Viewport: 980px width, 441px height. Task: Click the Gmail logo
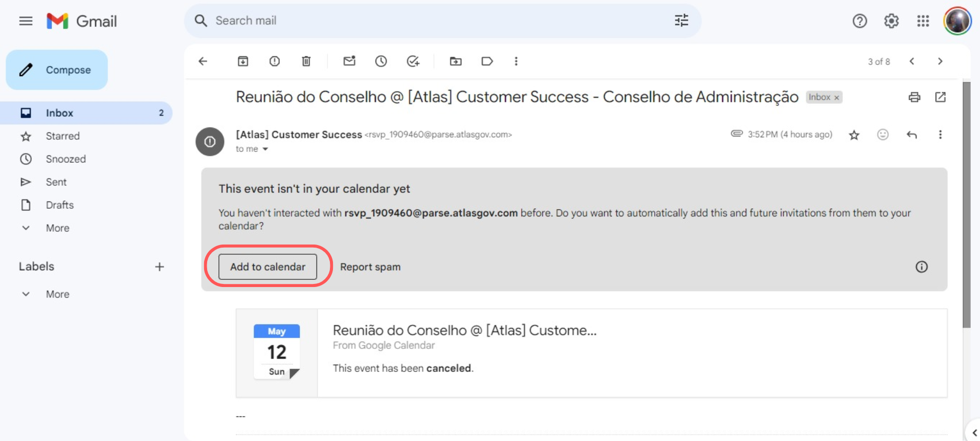coord(82,21)
